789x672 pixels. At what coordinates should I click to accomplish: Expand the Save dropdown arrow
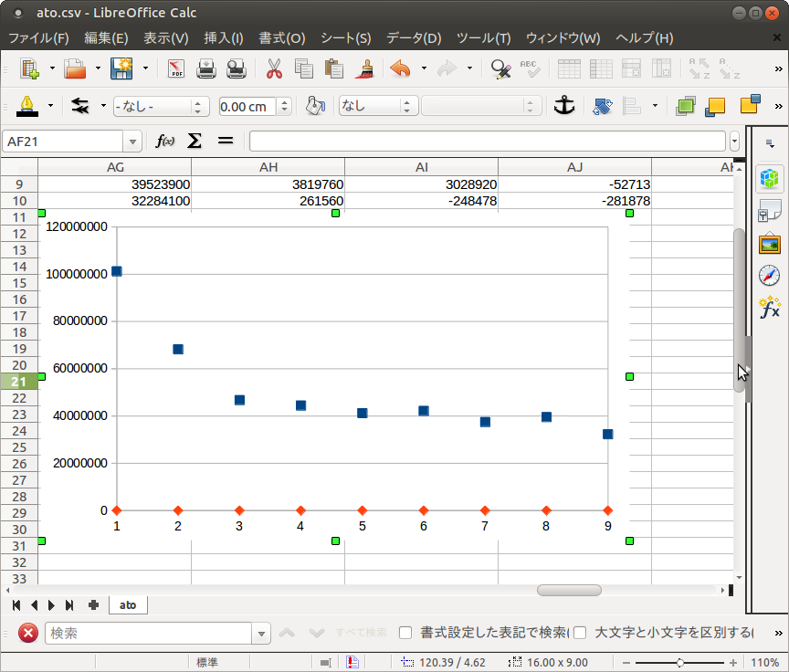tap(145, 68)
